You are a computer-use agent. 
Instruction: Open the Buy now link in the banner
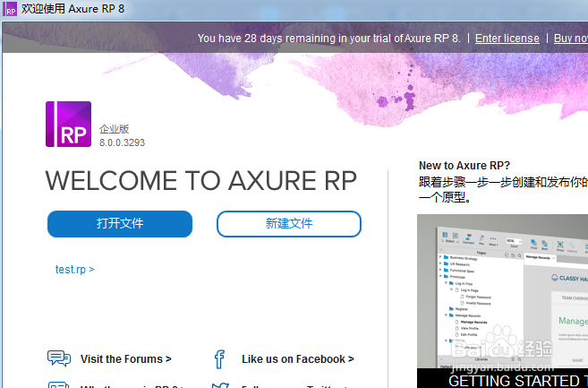coord(571,39)
